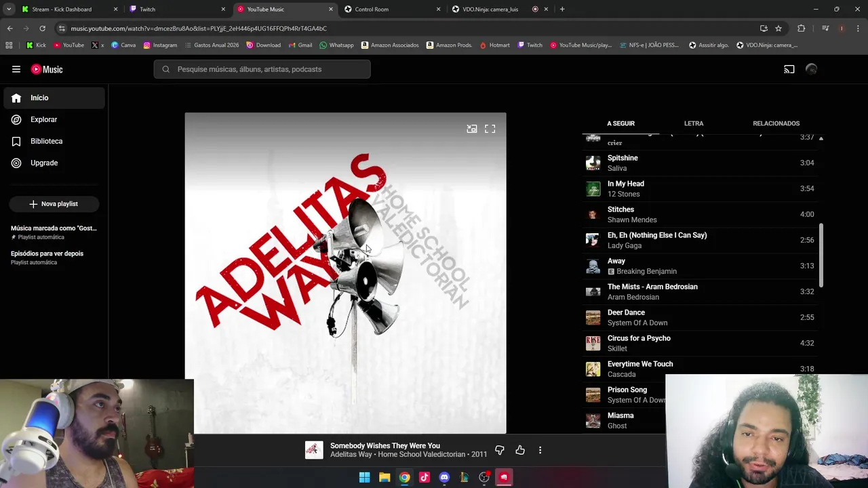Go to Início in the sidebar

[x=54, y=98]
